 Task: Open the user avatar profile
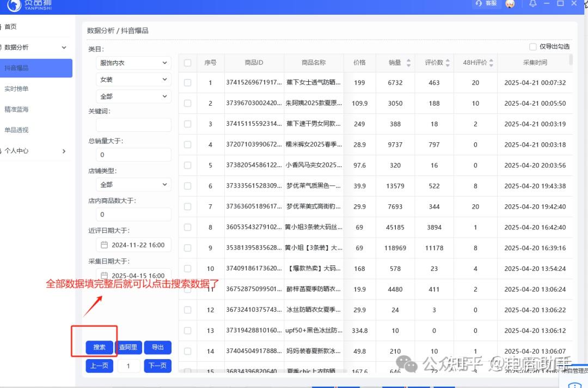pyautogui.click(x=510, y=4)
